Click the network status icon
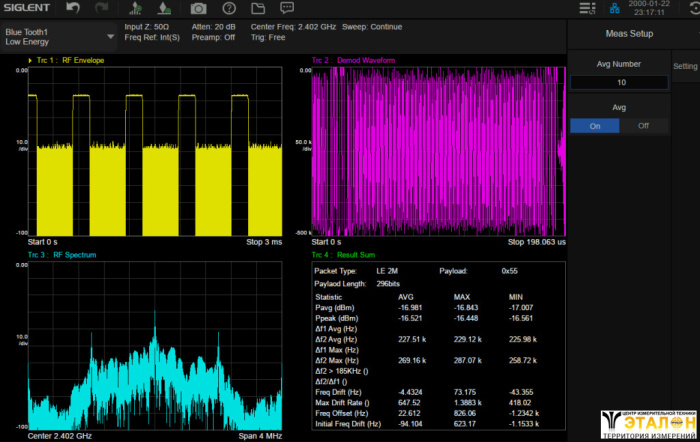 (x=615, y=9)
